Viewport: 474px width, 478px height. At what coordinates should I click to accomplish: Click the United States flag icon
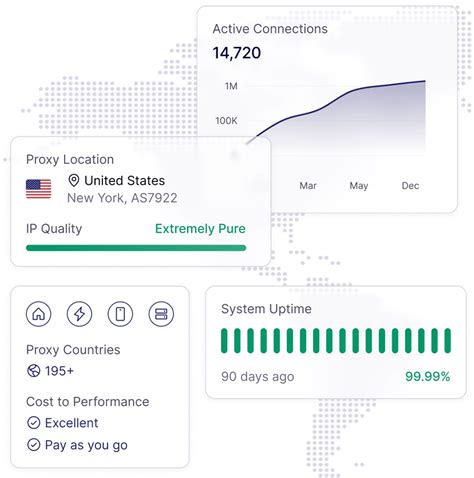coord(39,189)
